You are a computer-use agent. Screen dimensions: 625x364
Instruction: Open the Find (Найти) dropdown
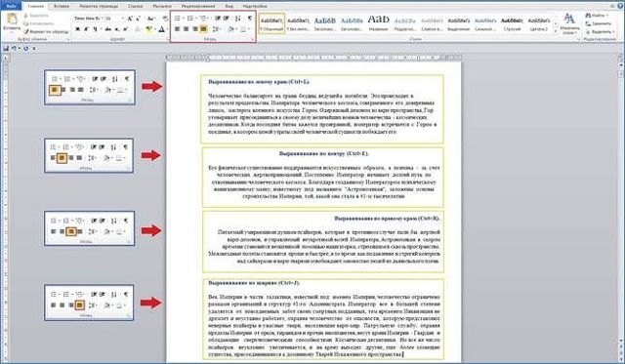point(606,16)
